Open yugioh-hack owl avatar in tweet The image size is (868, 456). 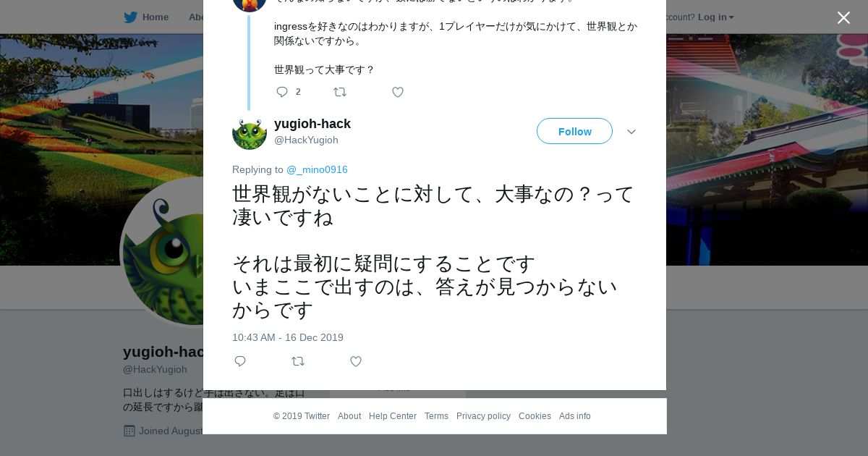pos(250,133)
